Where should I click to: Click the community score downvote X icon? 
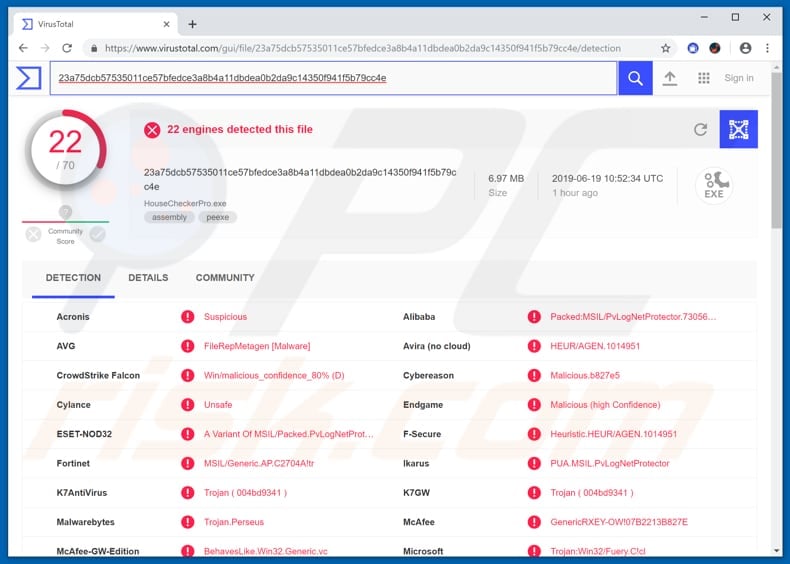[x=33, y=234]
